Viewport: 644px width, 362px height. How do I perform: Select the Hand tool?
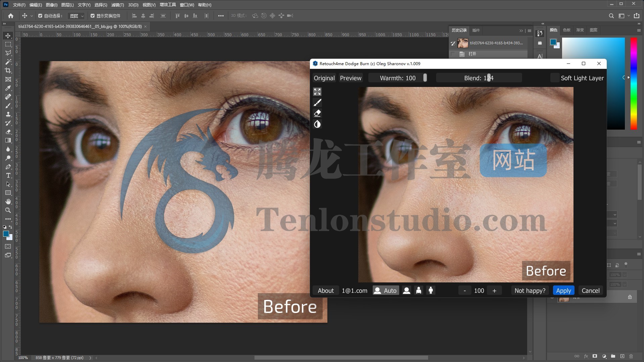(x=8, y=201)
